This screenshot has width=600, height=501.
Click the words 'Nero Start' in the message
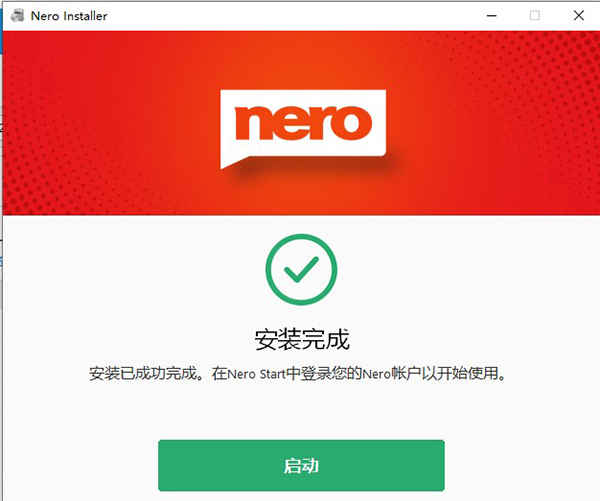pos(256,374)
